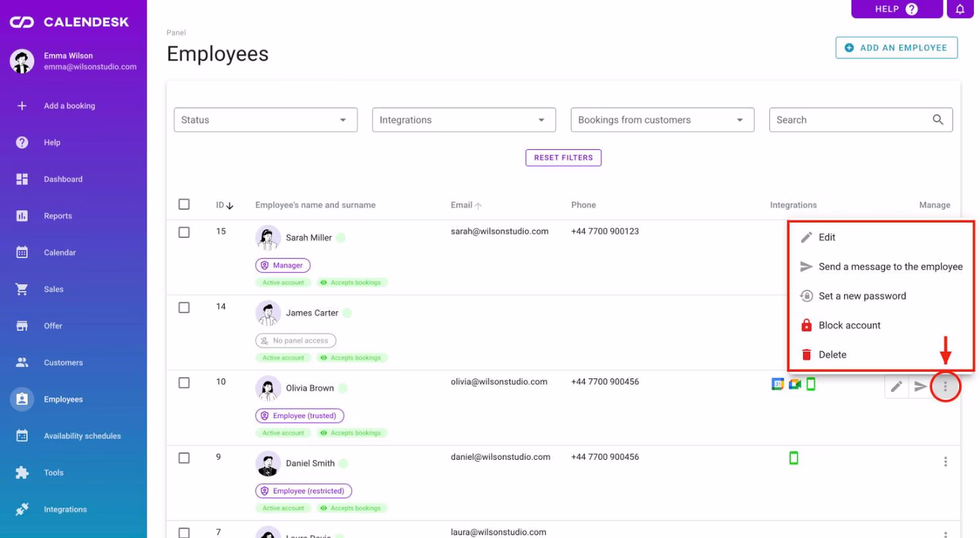
Task: Tick the checkbox for James Carter
Action: pyautogui.click(x=184, y=307)
